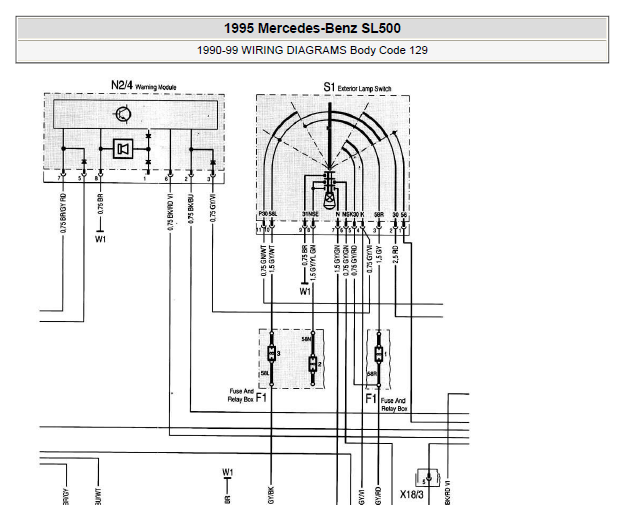Click fuse 1 symbol in right F1 box

[379, 354]
